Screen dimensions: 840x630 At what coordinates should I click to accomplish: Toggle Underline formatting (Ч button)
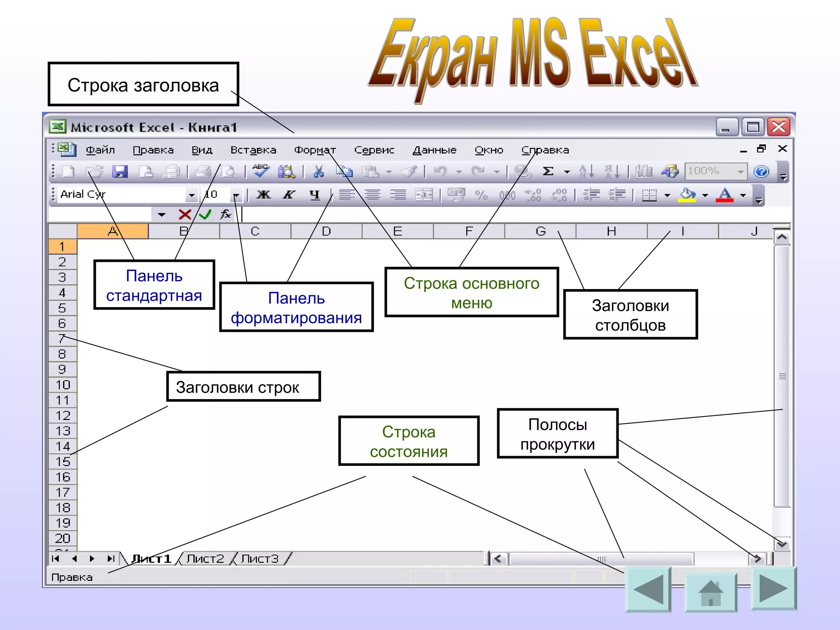315,194
